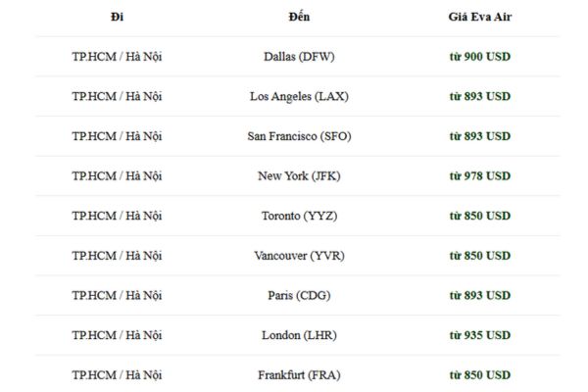The width and height of the screenshot is (588, 392).
Task: Select the Dallas (DFW) destination cell
Action: (x=299, y=57)
